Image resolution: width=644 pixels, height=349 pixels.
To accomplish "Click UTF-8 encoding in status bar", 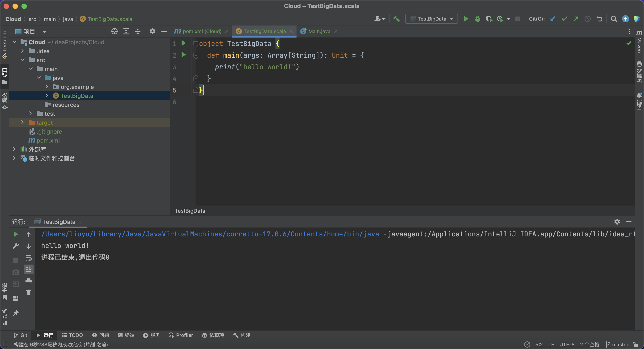I will pos(567,345).
